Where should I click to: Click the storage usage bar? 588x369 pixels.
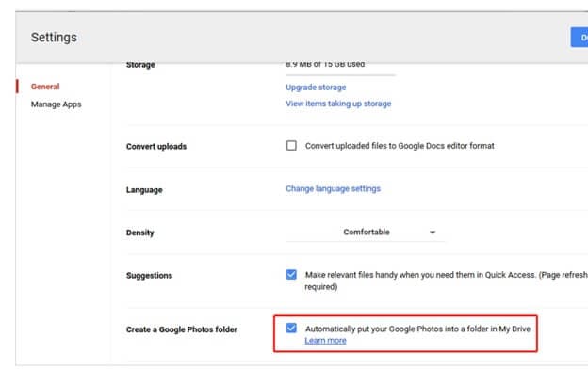(x=340, y=75)
